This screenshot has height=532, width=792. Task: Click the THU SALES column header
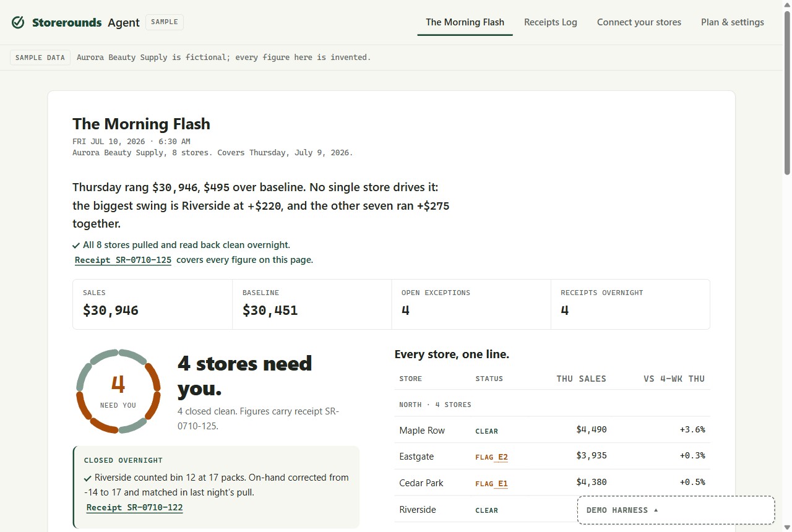[x=581, y=379]
